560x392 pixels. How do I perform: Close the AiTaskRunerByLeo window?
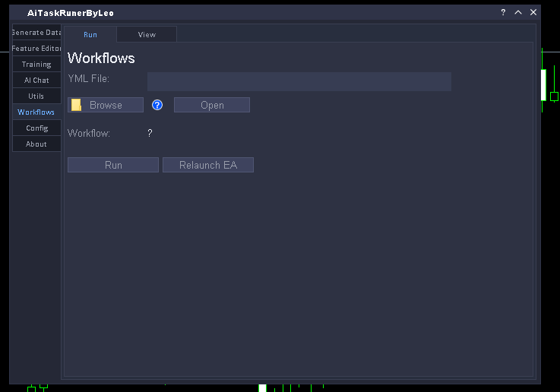(x=533, y=12)
